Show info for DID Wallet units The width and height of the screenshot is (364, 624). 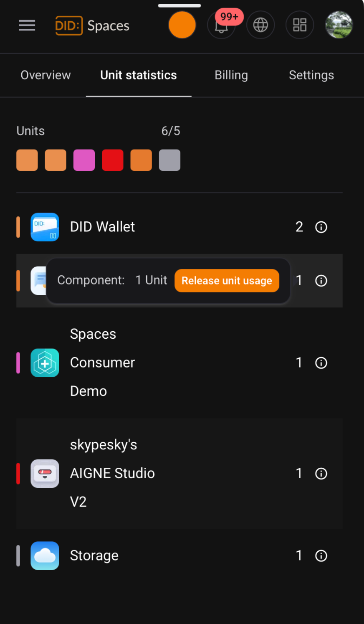(x=321, y=227)
